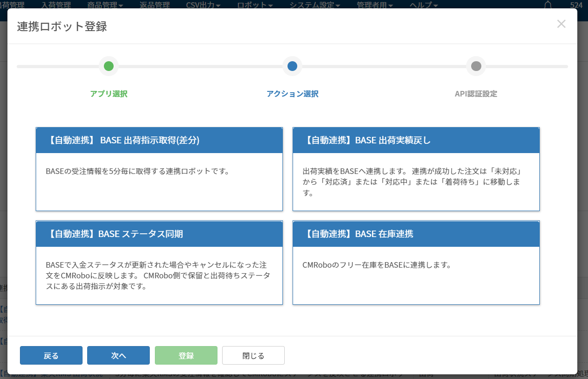Click the 次へ button
The height and width of the screenshot is (379, 588).
click(118, 355)
